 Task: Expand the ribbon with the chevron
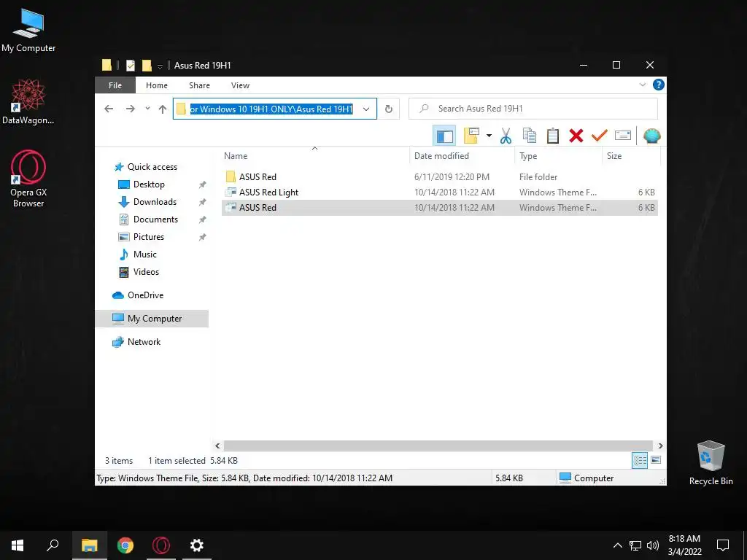click(642, 85)
